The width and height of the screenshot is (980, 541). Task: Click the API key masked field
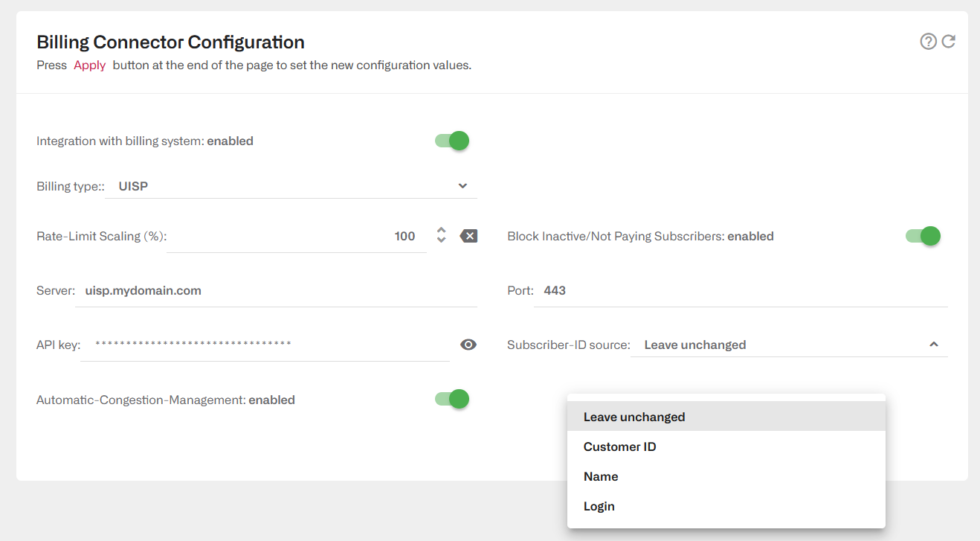tap(265, 345)
